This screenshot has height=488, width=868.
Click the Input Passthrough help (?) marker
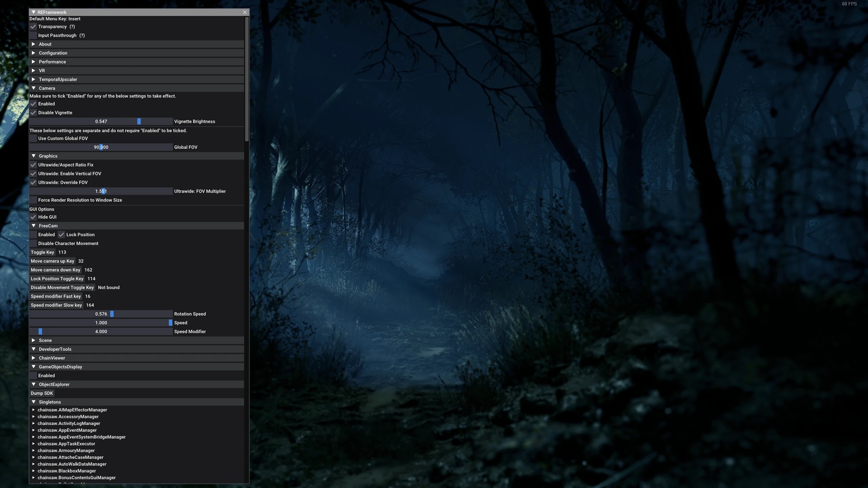coord(82,35)
